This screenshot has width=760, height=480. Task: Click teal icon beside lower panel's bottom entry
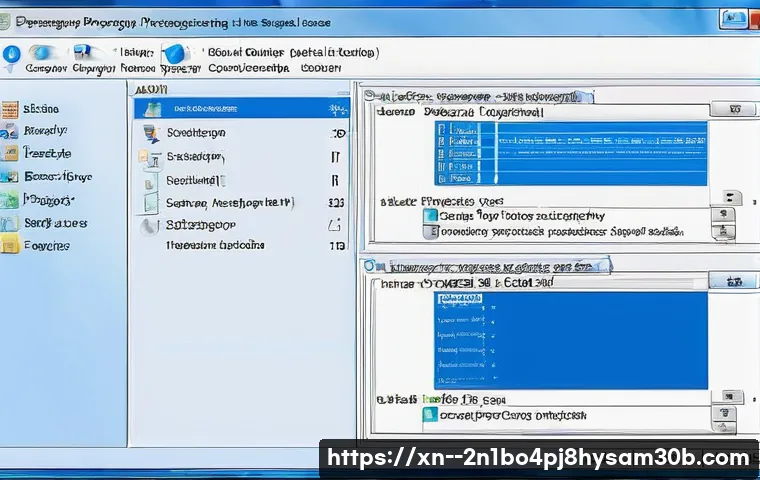[x=430, y=415]
